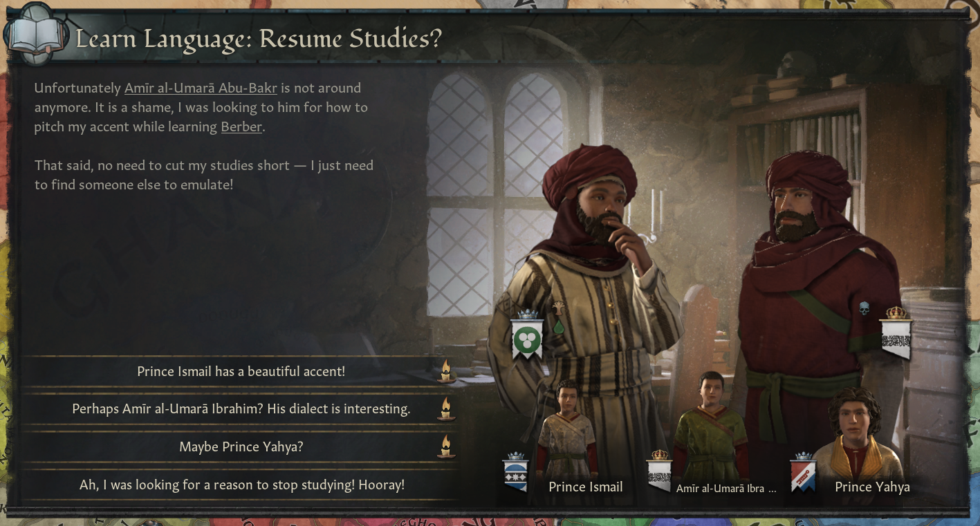Choose 'Prince Ismail has a beautiful accent!'

(x=241, y=371)
